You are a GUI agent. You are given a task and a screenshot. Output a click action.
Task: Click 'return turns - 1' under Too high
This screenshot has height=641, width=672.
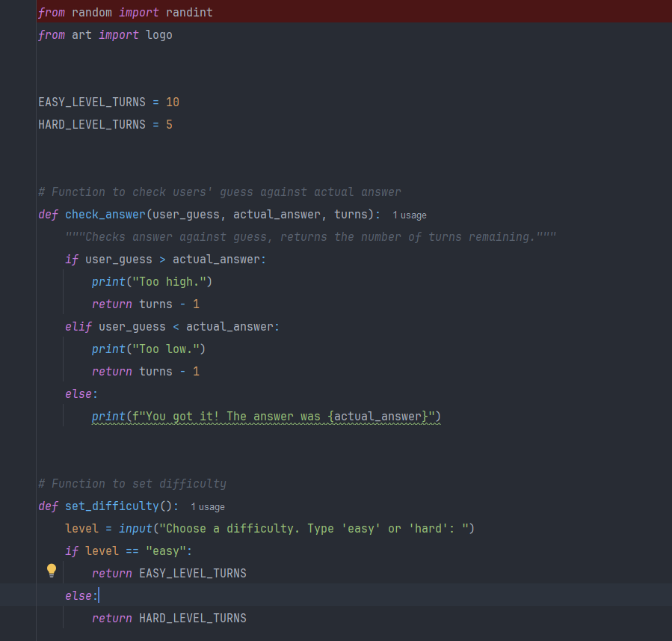click(146, 304)
